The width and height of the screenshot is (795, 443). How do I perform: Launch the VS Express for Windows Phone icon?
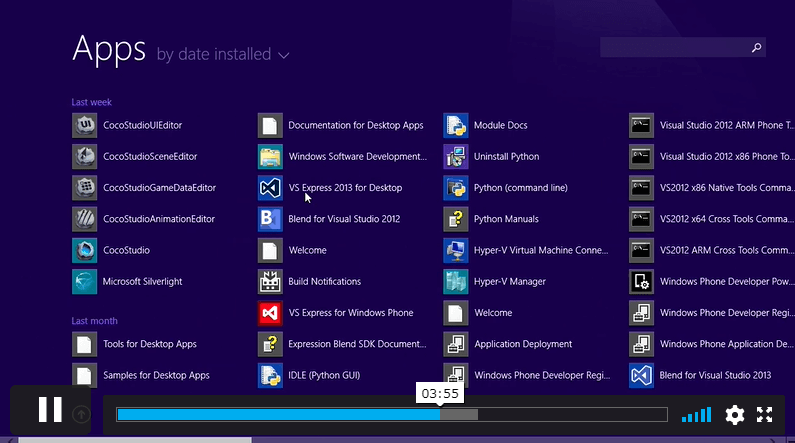point(270,313)
